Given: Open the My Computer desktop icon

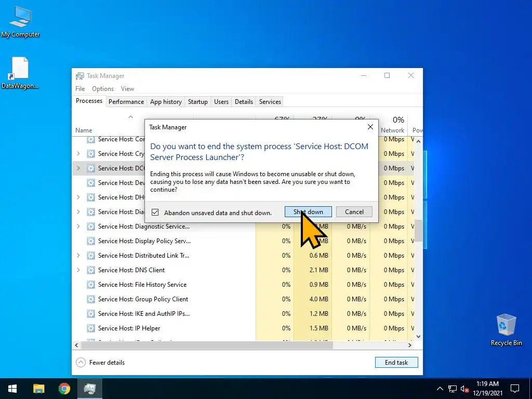Looking at the screenshot, I should pyautogui.click(x=20, y=21).
